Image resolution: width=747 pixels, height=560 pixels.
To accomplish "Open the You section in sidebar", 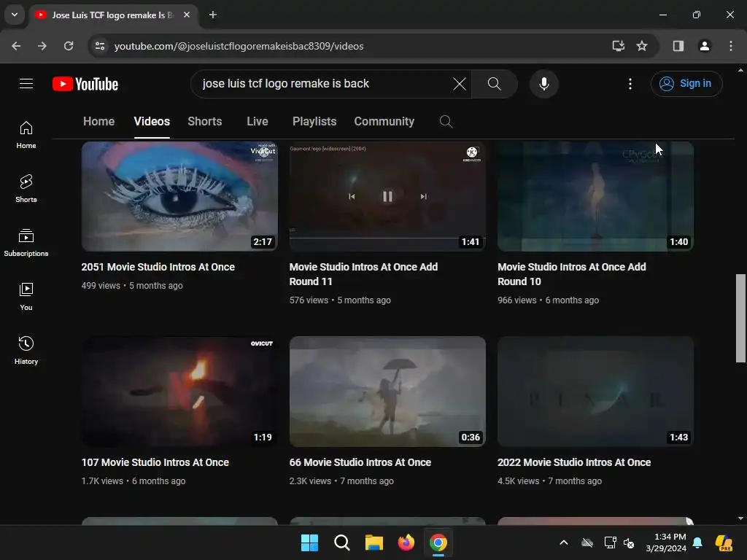I will [26, 297].
